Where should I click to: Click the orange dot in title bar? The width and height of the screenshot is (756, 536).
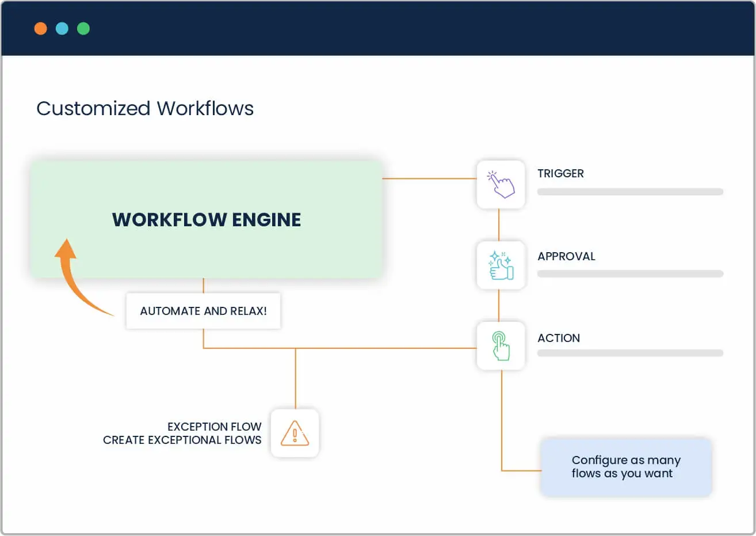(40, 28)
